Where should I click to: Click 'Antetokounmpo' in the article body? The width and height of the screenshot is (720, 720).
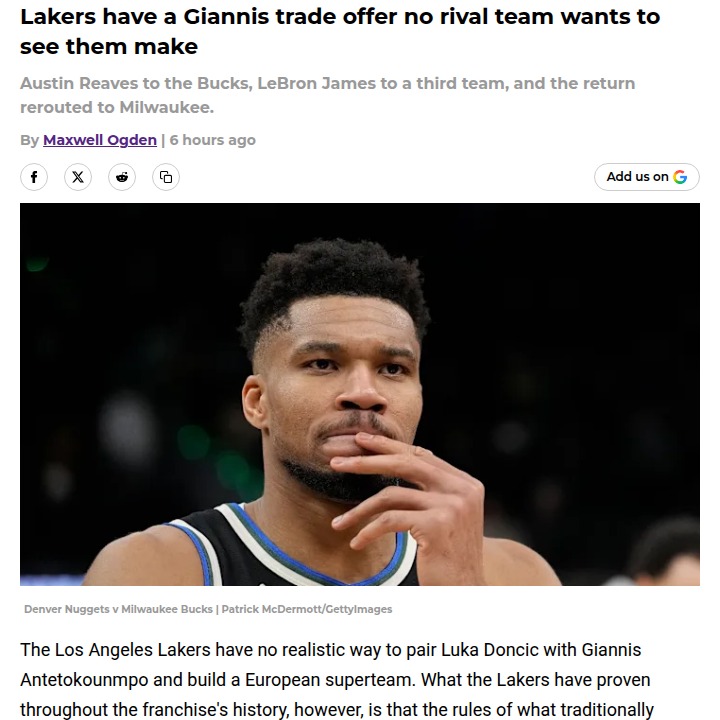pyautogui.click(x=84, y=680)
